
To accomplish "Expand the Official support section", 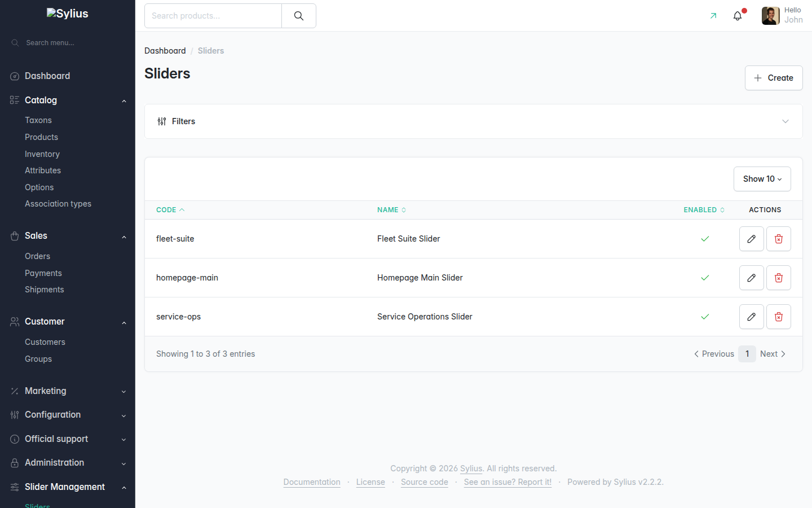I will pos(124,440).
